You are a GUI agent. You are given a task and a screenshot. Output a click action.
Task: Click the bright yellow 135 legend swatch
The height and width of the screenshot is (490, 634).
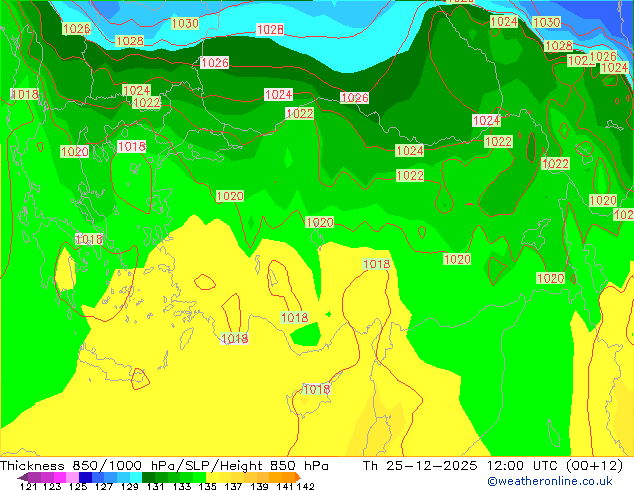click(212, 477)
